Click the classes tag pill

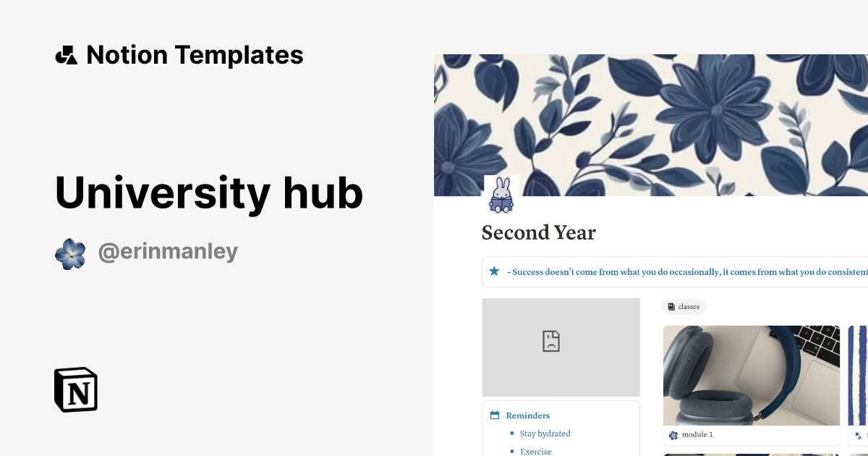point(684,306)
